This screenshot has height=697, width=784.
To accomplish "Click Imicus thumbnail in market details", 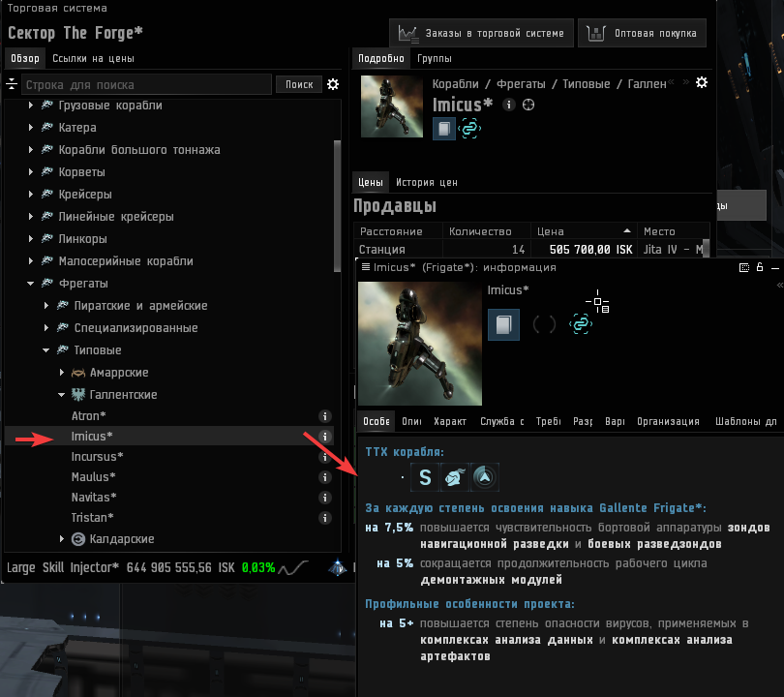I will 392,106.
